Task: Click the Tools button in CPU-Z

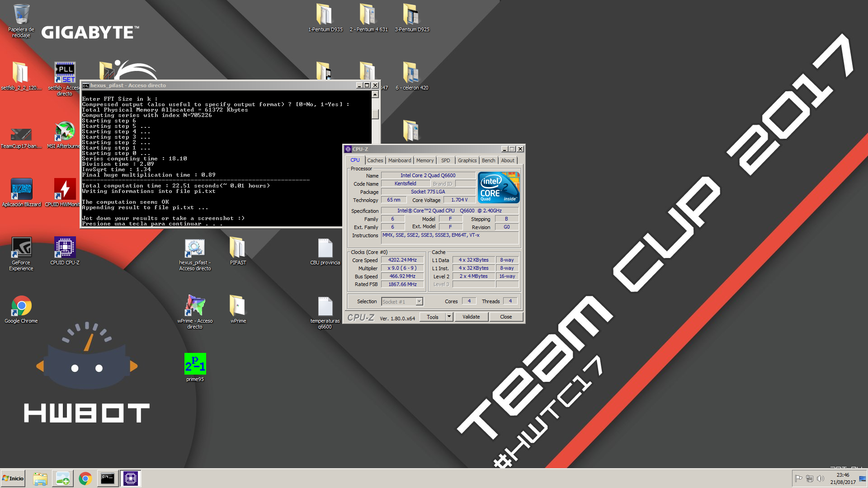Action: tap(433, 317)
